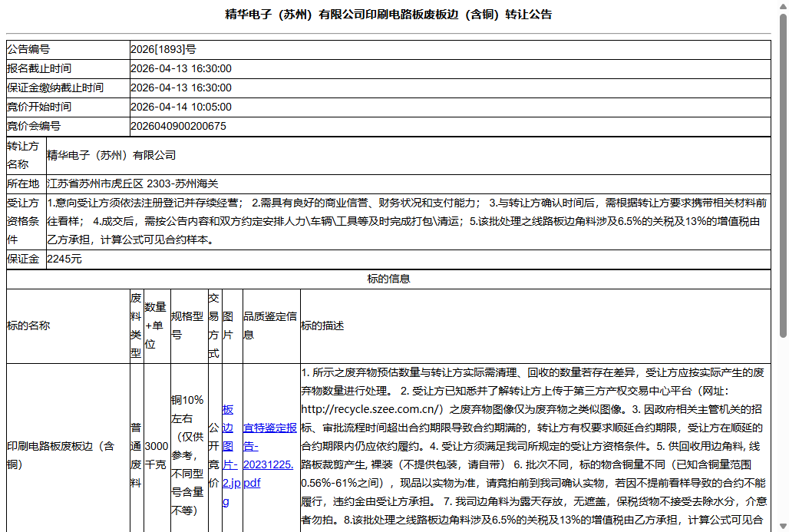Screen dimensions: 789x532
Task: Select the page title 精华电子（苏州）有限公司印刷电路板废板边（含铜）转让公告
Action: 388,15
